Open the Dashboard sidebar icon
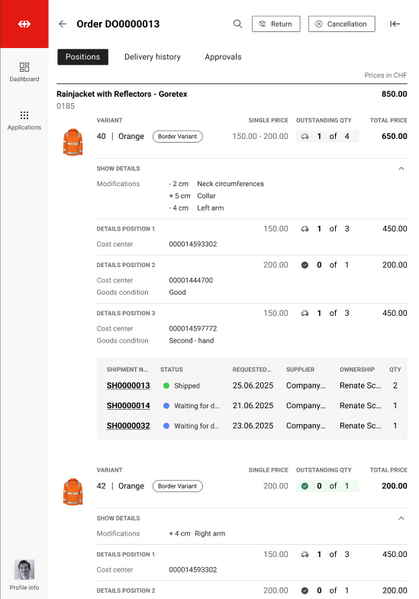The image size is (419, 599). 24,67
